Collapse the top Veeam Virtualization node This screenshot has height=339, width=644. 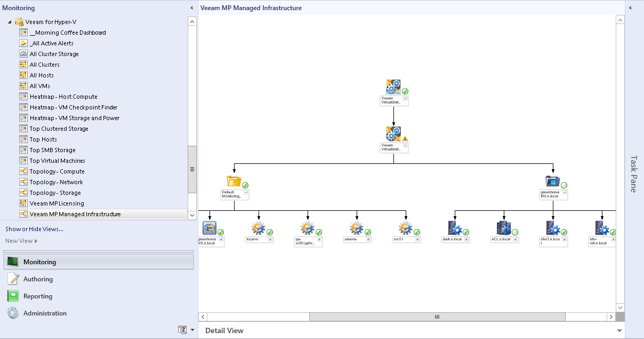click(x=405, y=99)
